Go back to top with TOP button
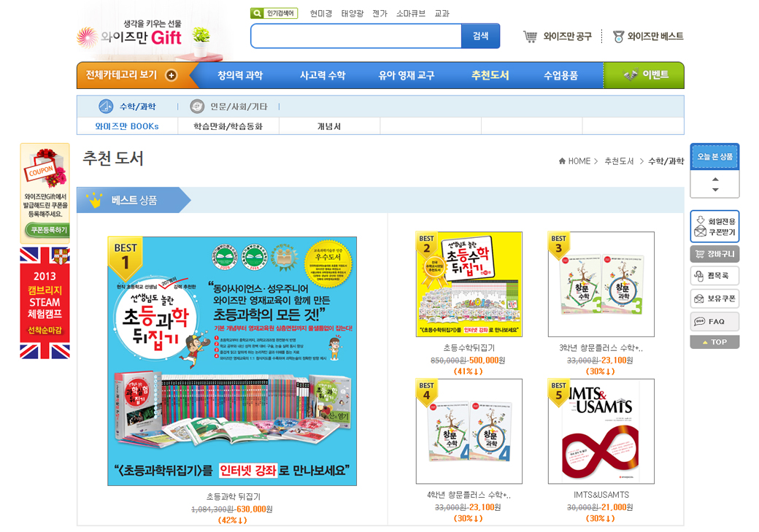Image resolution: width=759 pixels, height=532 pixels. point(714,342)
